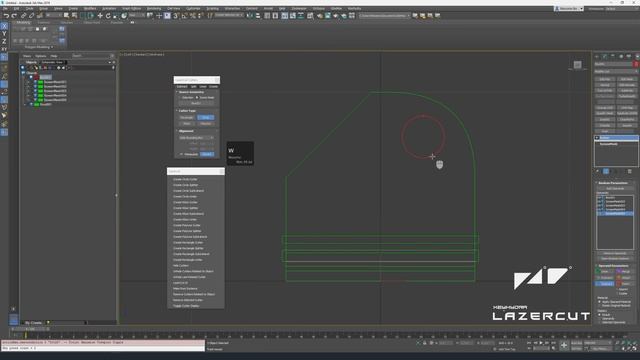Viewport: 640px width, 360px height.
Task: Choose Toggle Cutter Display from list
Action: tap(186, 306)
